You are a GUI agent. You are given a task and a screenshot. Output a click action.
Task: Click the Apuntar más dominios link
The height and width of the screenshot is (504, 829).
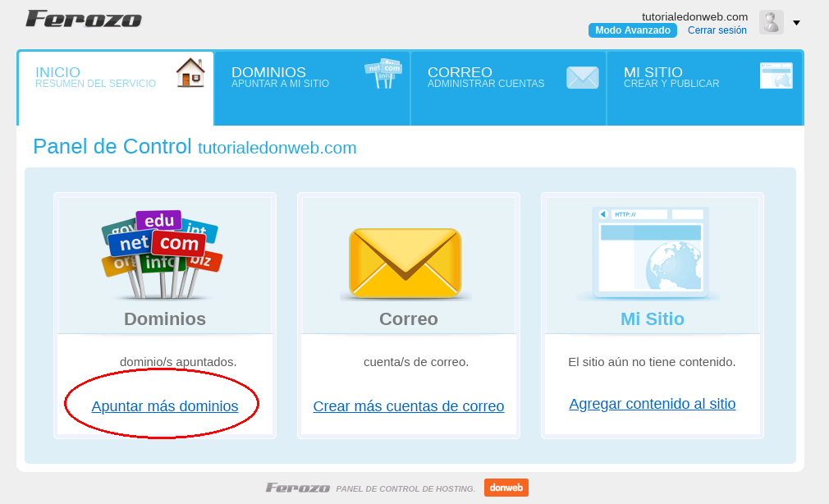coord(165,406)
